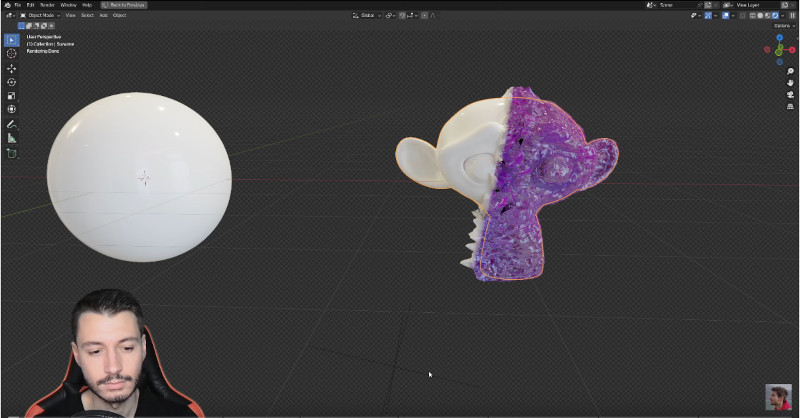Click the profile thumbnail in corner
Viewport: 800px width, 418px height.
pyautogui.click(x=779, y=397)
